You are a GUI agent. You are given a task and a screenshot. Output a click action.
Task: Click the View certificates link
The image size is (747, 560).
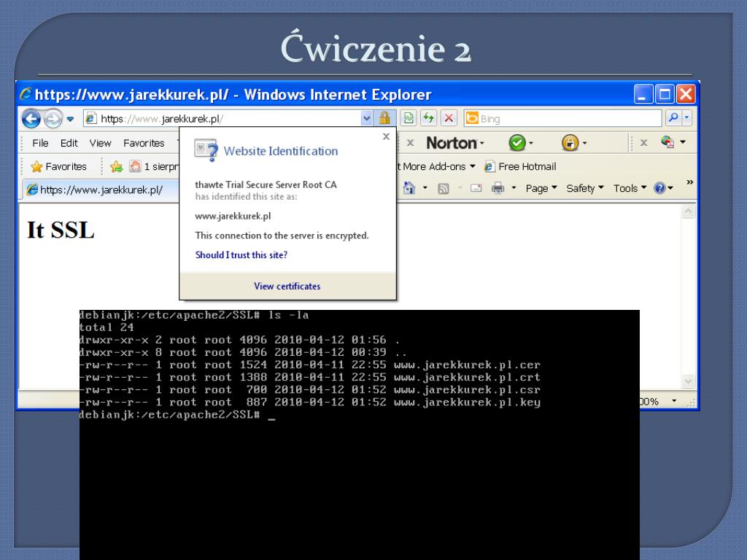pos(287,286)
